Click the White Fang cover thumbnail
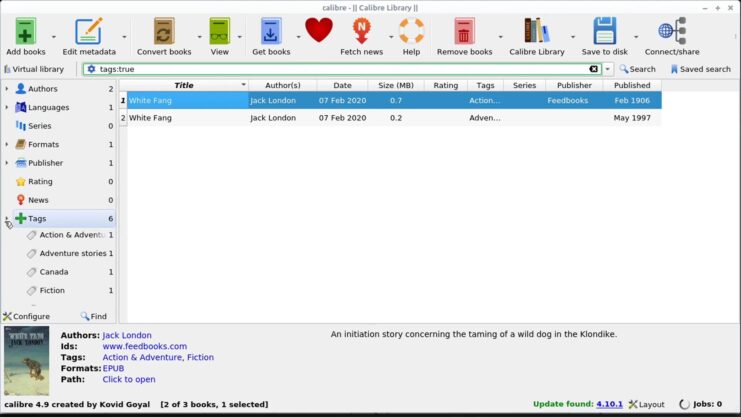 coord(26,361)
